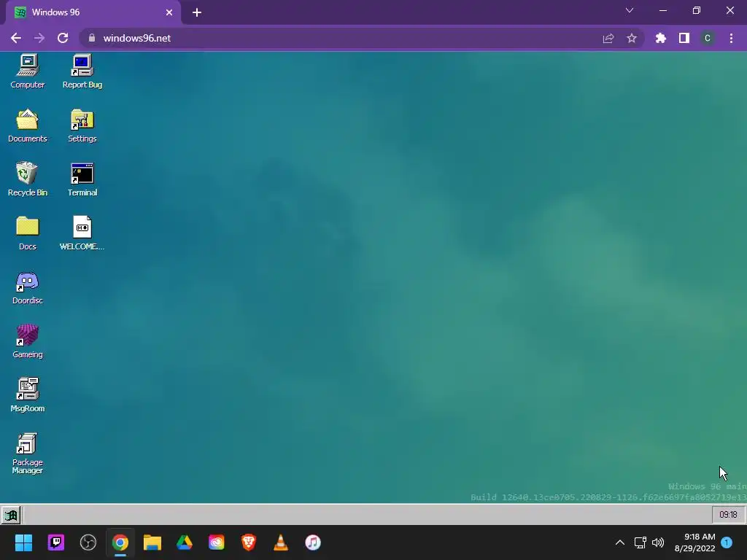The image size is (747, 560).
Task: Show hidden system tray icons
Action: pyautogui.click(x=620, y=542)
